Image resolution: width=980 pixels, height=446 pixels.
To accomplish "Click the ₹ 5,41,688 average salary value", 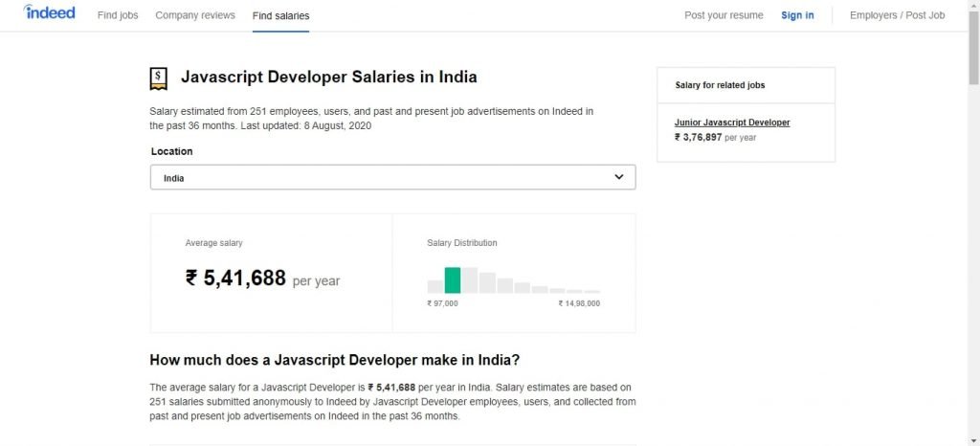I will [x=235, y=278].
